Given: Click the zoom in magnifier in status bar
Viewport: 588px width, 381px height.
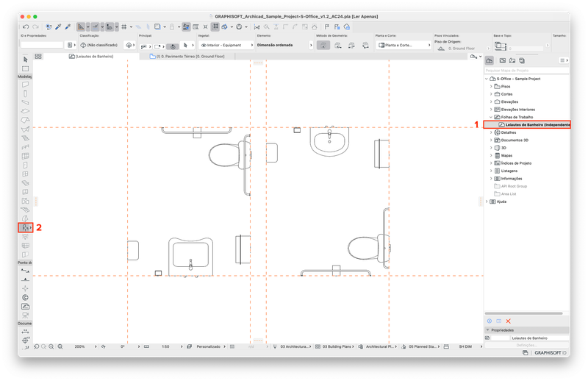Looking at the screenshot, I should coord(51,347).
